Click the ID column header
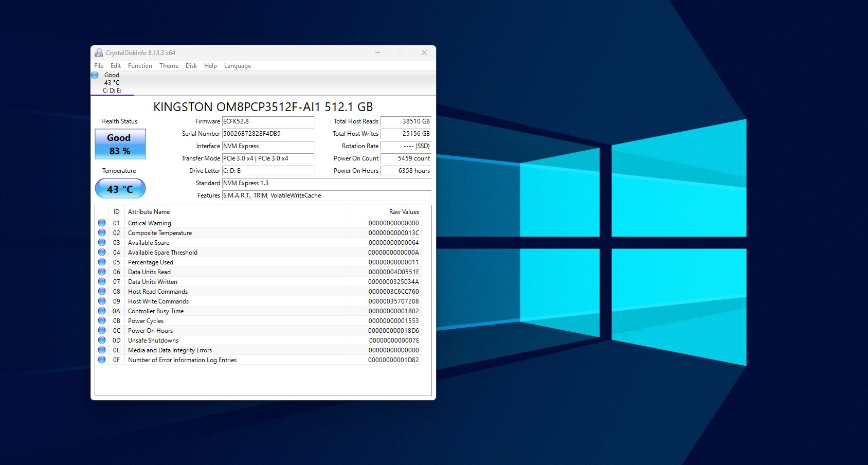This screenshot has height=465, width=868. [117, 212]
